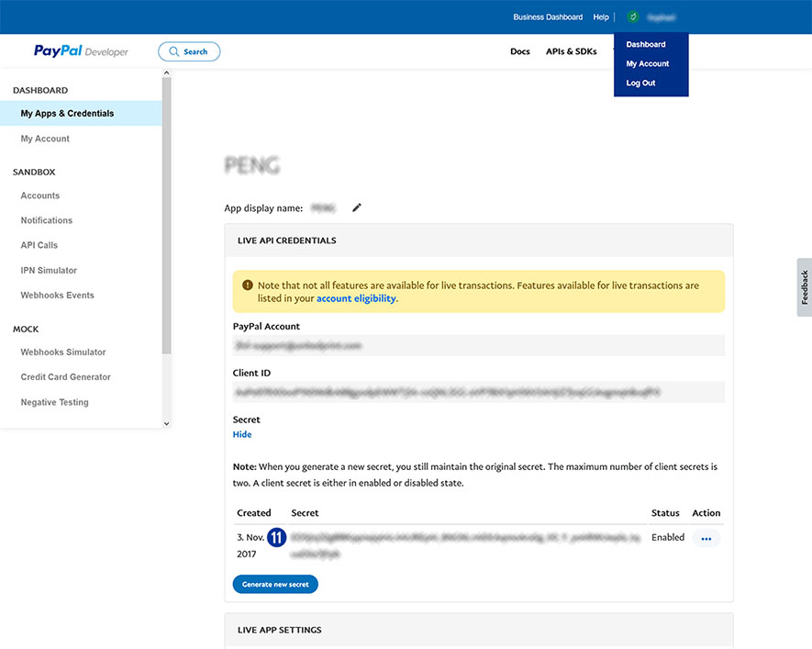Choose My Account in the dropdown menu
Image resolution: width=812 pixels, height=649 pixels.
[648, 63]
